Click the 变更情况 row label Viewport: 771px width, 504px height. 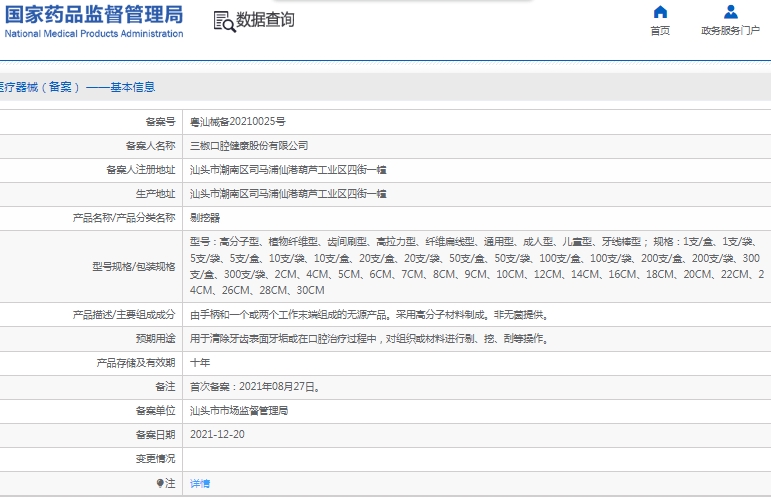tap(155, 459)
